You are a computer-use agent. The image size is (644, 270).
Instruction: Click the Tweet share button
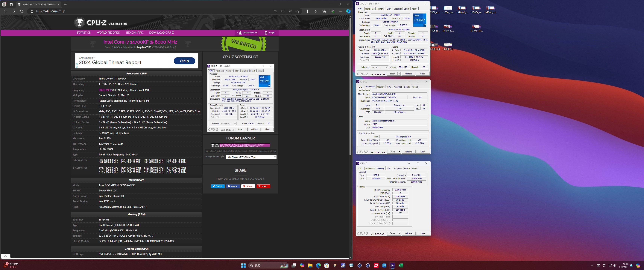pos(218,186)
